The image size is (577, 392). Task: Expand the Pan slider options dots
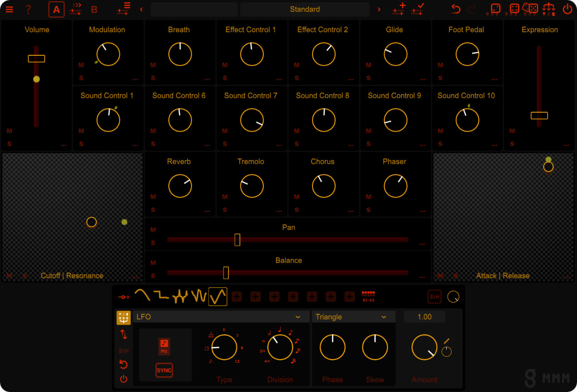click(422, 244)
